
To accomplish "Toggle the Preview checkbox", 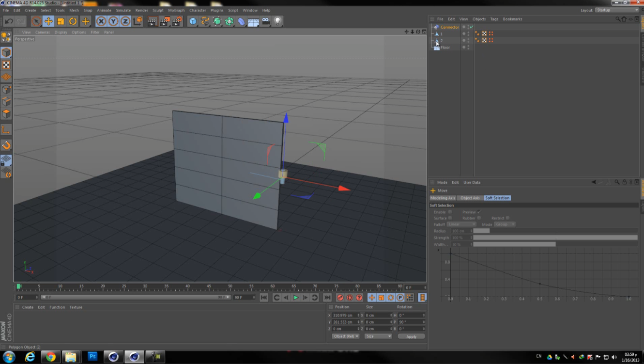I will click(479, 212).
